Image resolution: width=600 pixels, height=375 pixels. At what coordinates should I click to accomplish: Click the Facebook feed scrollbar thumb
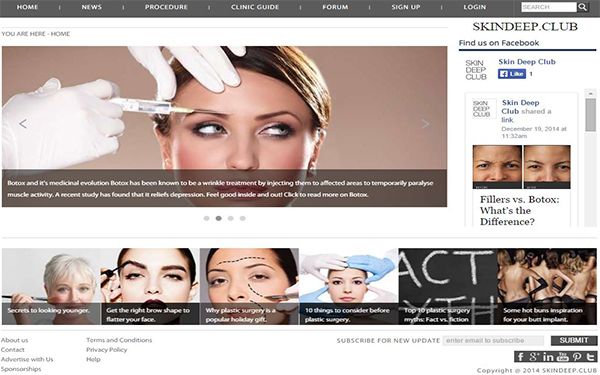[x=590, y=115]
